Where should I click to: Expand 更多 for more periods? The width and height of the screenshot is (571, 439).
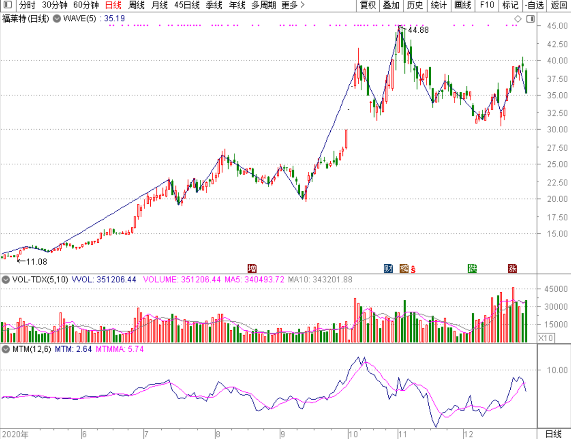coord(293,5)
